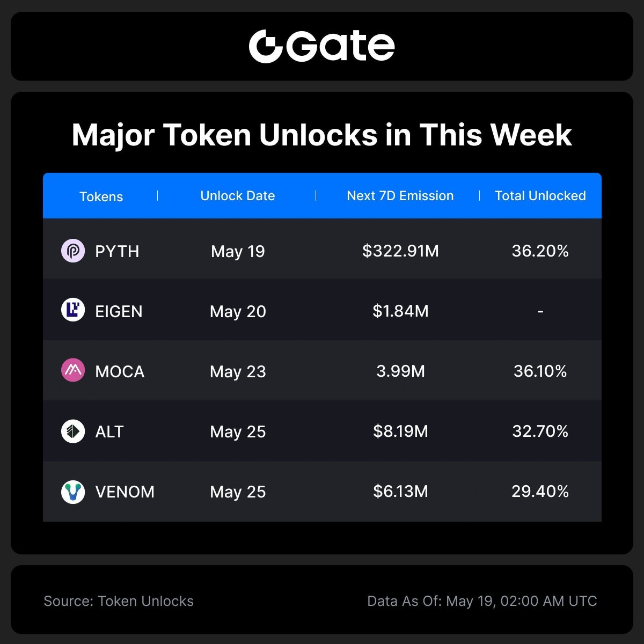The width and height of the screenshot is (644, 644).
Task: Click the ALT emission value $8.19M
Action: pos(400,431)
